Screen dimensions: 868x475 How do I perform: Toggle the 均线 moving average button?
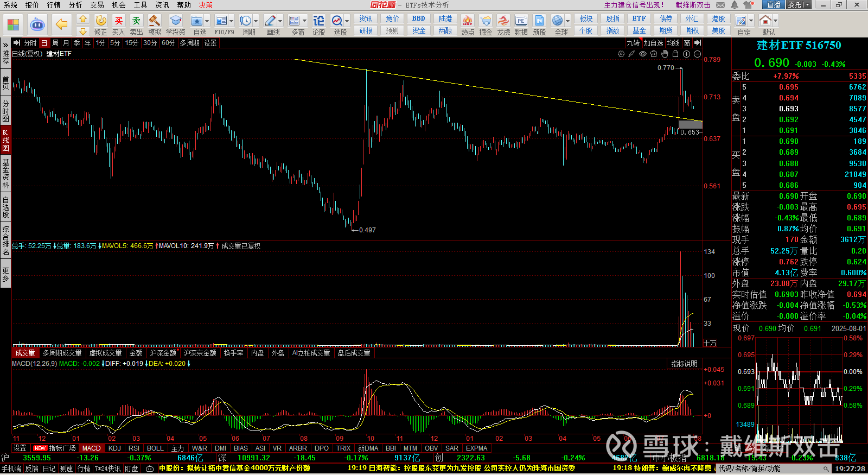(673, 43)
